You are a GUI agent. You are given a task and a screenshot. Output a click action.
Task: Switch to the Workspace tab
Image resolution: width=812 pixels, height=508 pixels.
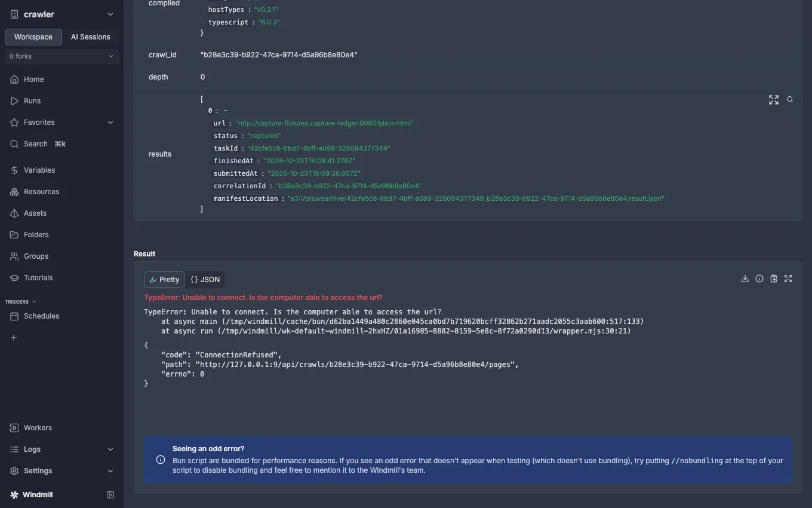point(33,36)
